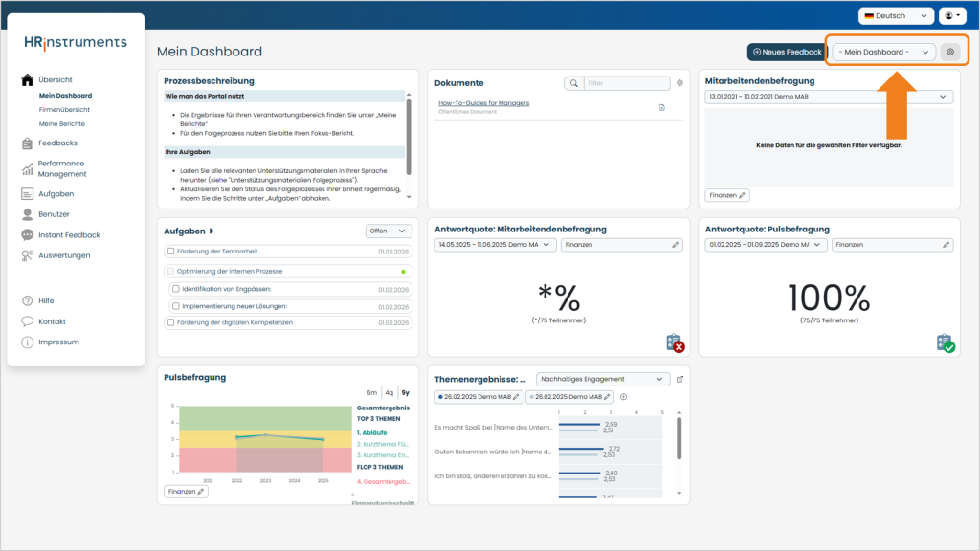Click the Neues Feedback button
The width and height of the screenshot is (980, 551).
[787, 52]
